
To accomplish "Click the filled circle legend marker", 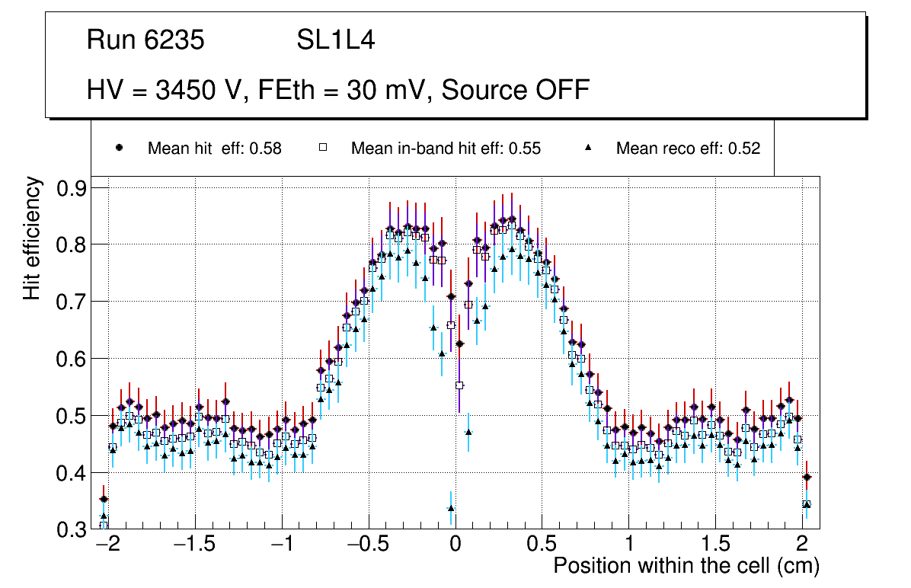I will tap(119, 148).
